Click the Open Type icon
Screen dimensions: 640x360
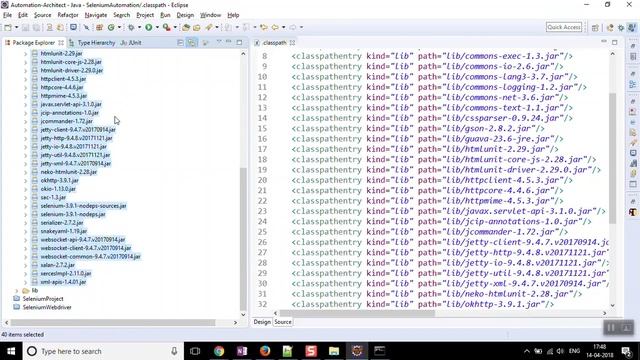(x=186, y=27)
